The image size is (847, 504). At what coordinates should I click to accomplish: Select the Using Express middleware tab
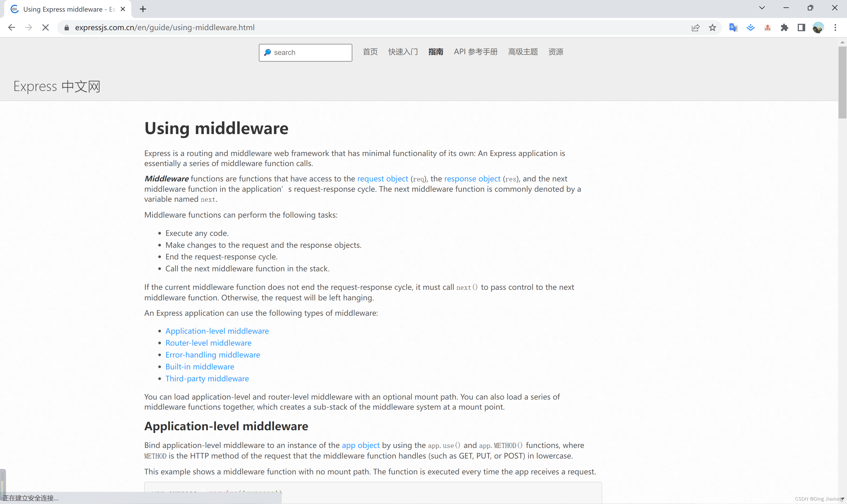[68, 9]
